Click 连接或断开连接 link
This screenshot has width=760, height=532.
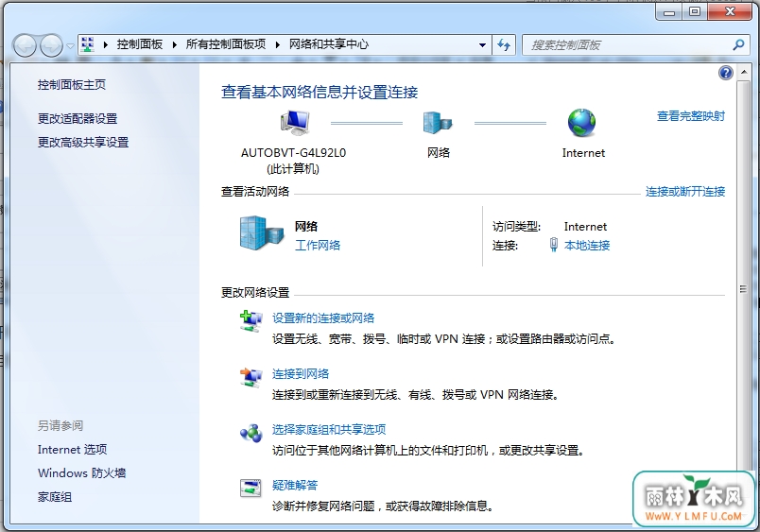point(685,192)
